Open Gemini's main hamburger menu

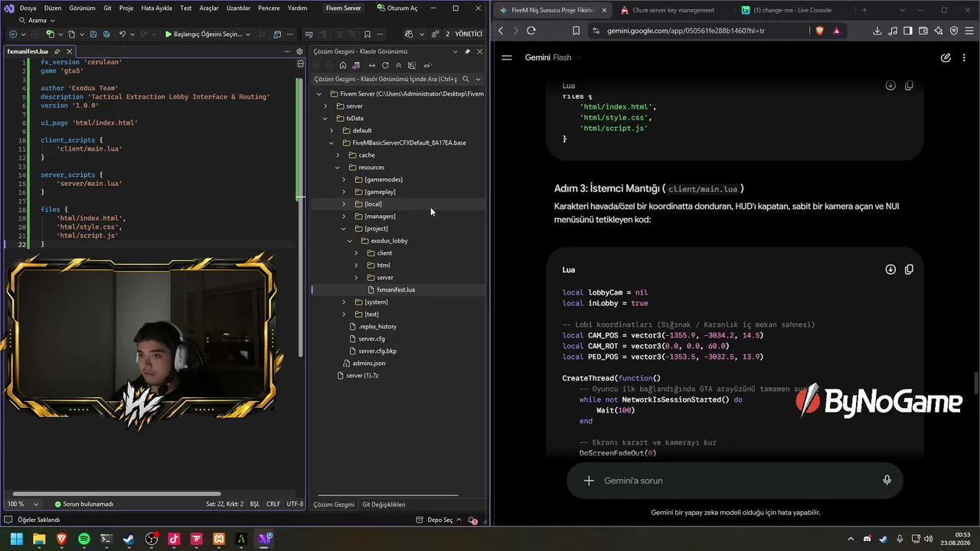(507, 57)
